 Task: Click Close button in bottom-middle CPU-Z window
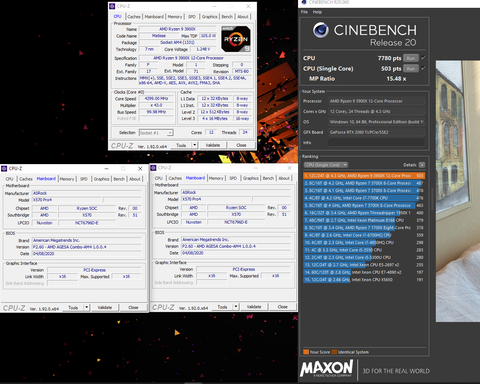point(283,307)
